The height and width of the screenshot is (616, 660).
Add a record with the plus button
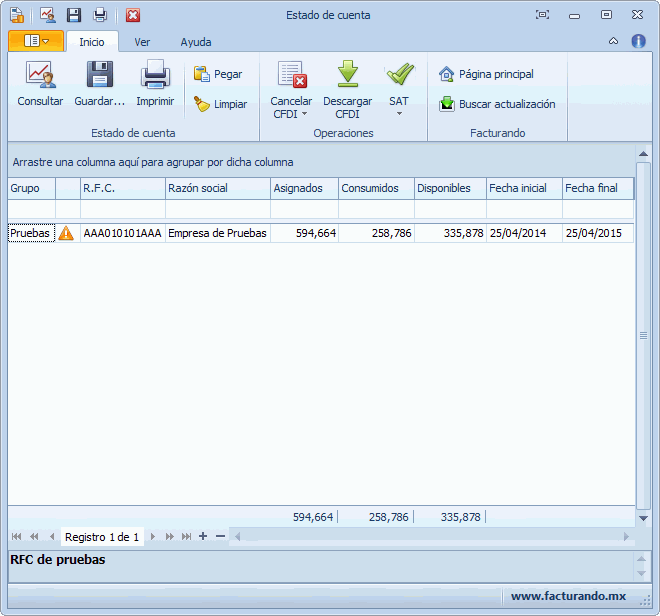coord(203,536)
